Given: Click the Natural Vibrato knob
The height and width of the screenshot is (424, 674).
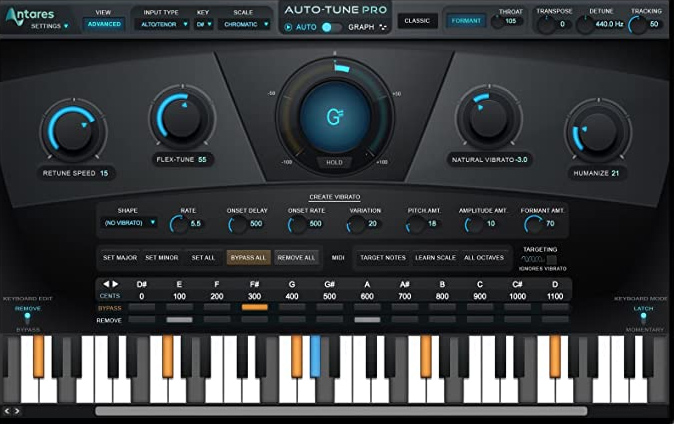Looking at the screenshot, I should pyautogui.click(x=489, y=117).
